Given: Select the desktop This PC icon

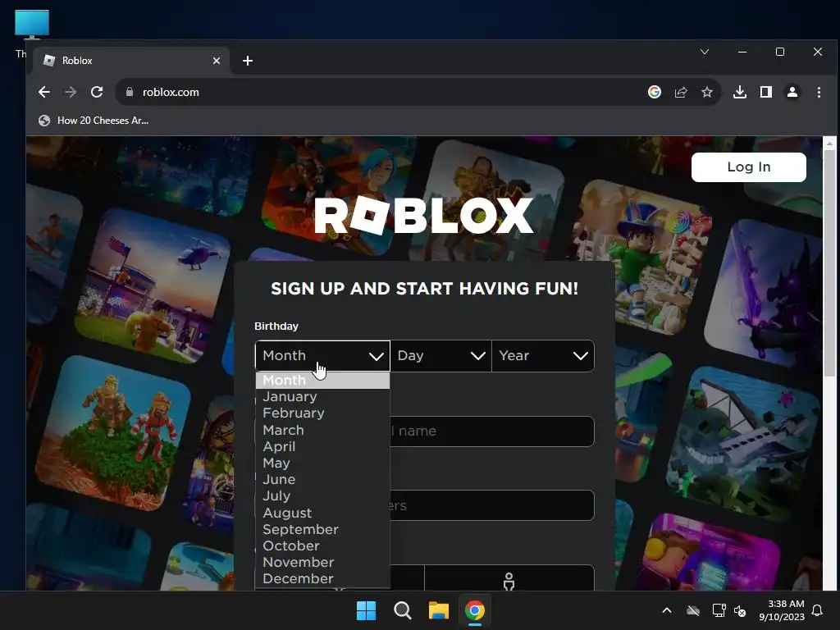Looking at the screenshot, I should click(x=32, y=24).
